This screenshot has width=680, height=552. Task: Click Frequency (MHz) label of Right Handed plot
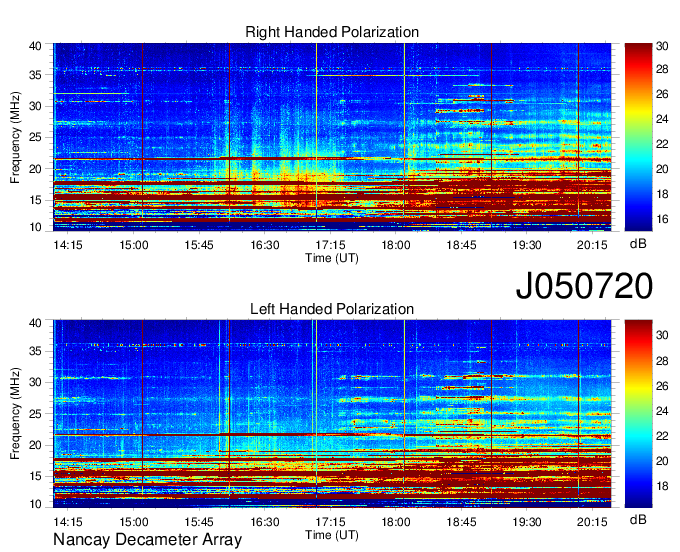15,137
